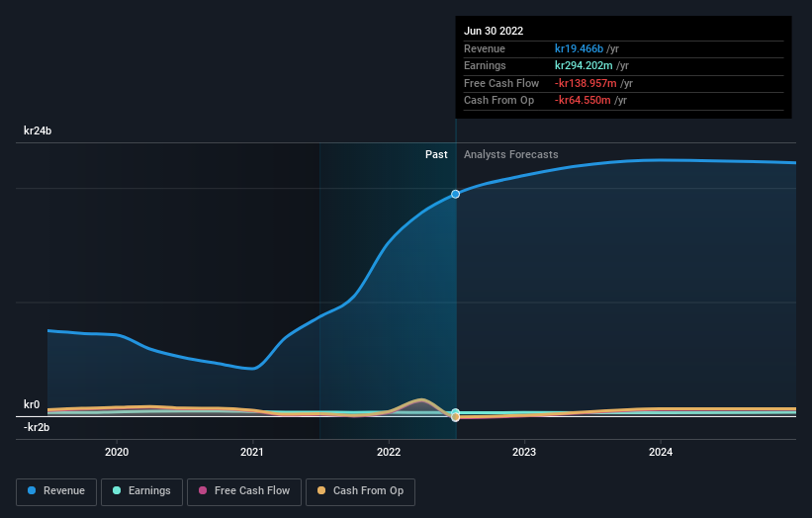Click the 2021 x-axis label
The height and width of the screenshot is (518, 812).
[252, 452]
